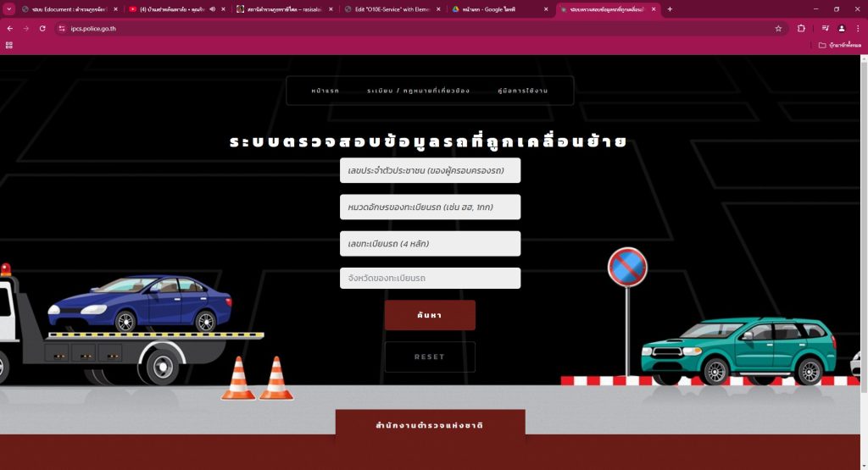Open a new browser tab
868x470 pixels.
670,9
